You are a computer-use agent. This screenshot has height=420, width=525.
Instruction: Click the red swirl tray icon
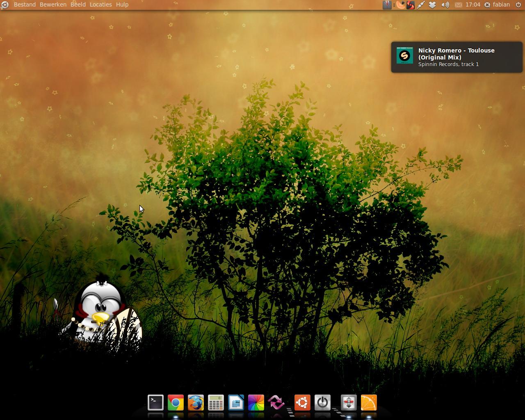click(410, 5)
